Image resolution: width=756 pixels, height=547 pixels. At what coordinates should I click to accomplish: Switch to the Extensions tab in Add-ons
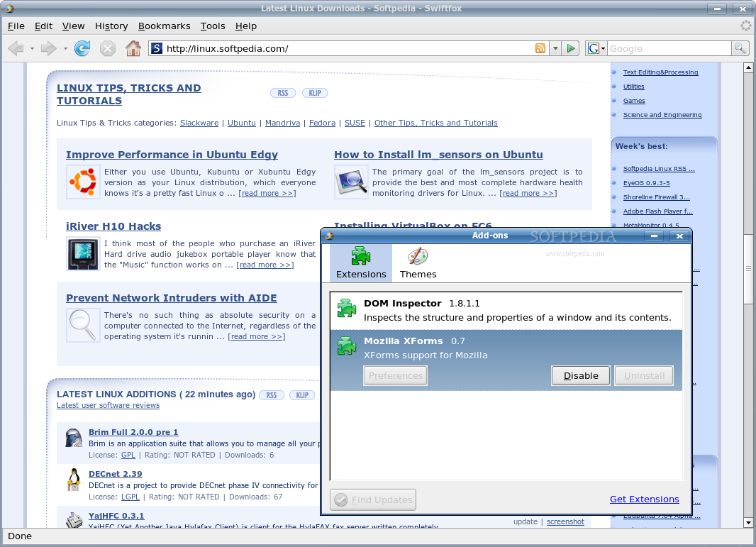361,263
